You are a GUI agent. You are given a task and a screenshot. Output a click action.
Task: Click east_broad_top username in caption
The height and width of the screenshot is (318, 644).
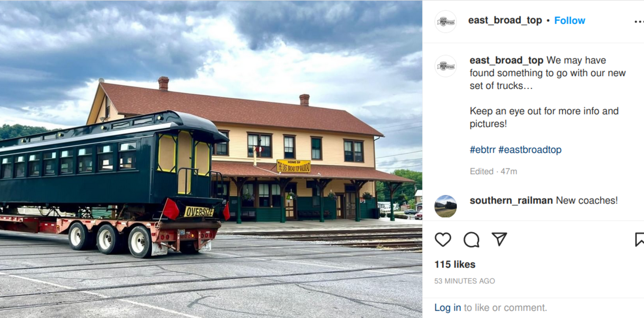tap(506, 60)
